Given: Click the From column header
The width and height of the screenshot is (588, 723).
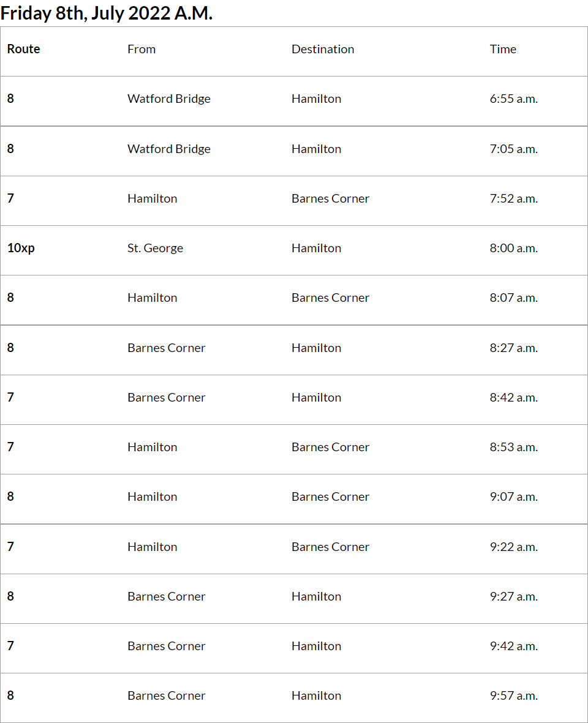Looking at the screenshot, I should coord(141,50).
